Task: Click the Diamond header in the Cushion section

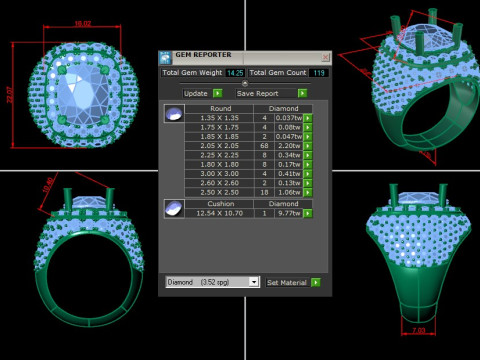Action: (x=283, y=204)
